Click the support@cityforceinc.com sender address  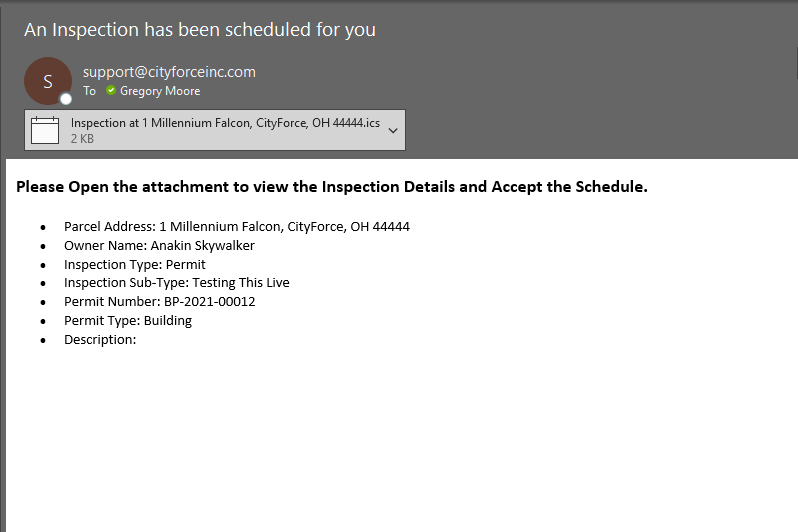tap(169, 72)
